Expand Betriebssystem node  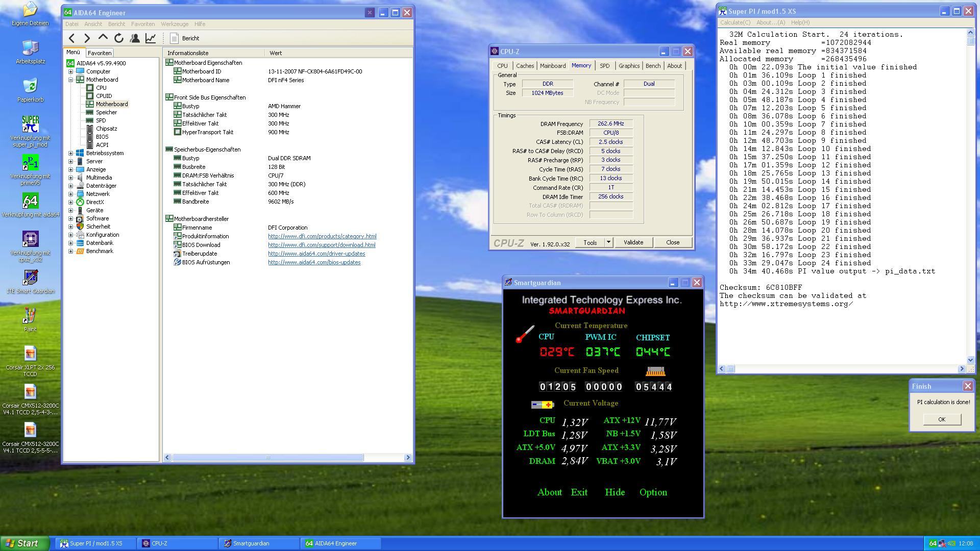pyautogui.click(x=70, y=153)
